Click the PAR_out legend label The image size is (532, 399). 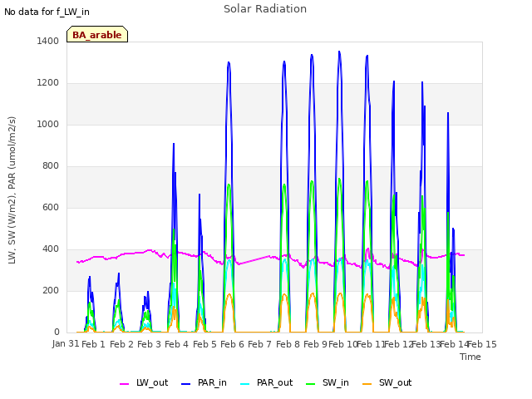tap(274, 382)
